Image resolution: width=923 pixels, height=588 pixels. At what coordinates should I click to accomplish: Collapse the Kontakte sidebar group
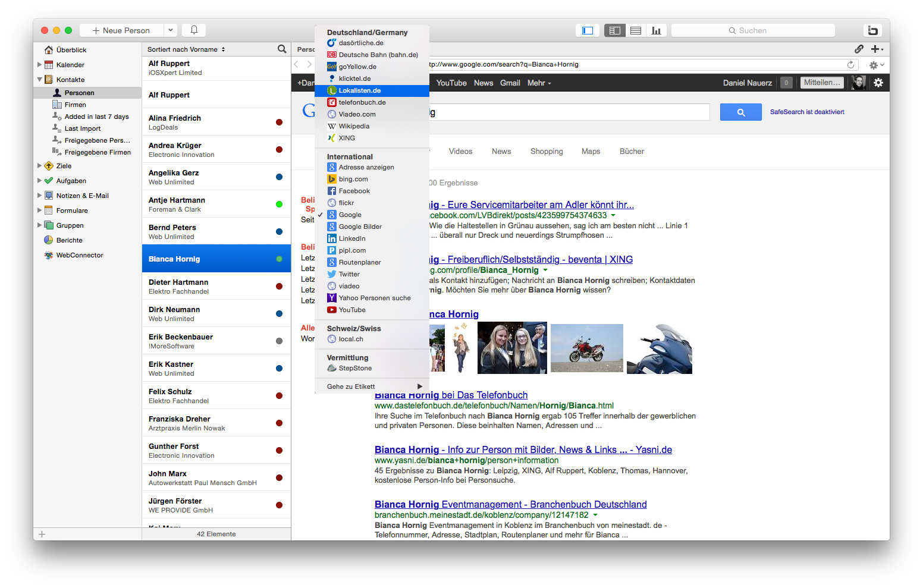(x=40, y=80)
